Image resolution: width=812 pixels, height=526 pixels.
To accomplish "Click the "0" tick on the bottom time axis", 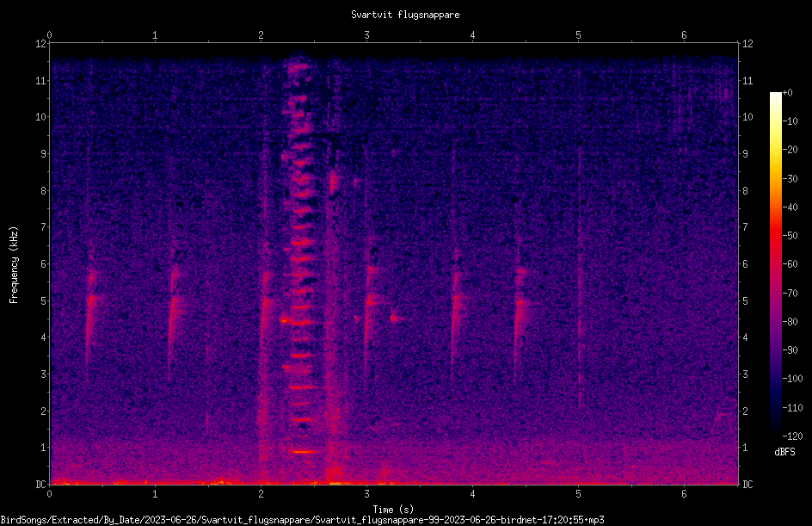I will [x=49, y=494].
